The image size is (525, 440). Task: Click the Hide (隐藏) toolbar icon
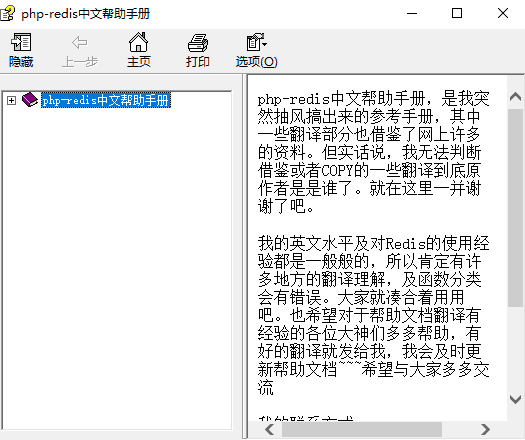click(x=21, y=43)
